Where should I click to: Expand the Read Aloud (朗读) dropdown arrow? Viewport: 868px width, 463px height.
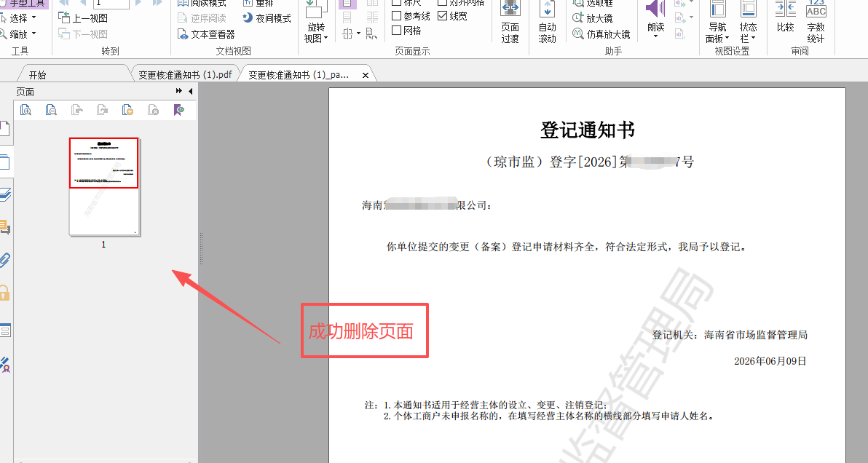tap(655, 36)
